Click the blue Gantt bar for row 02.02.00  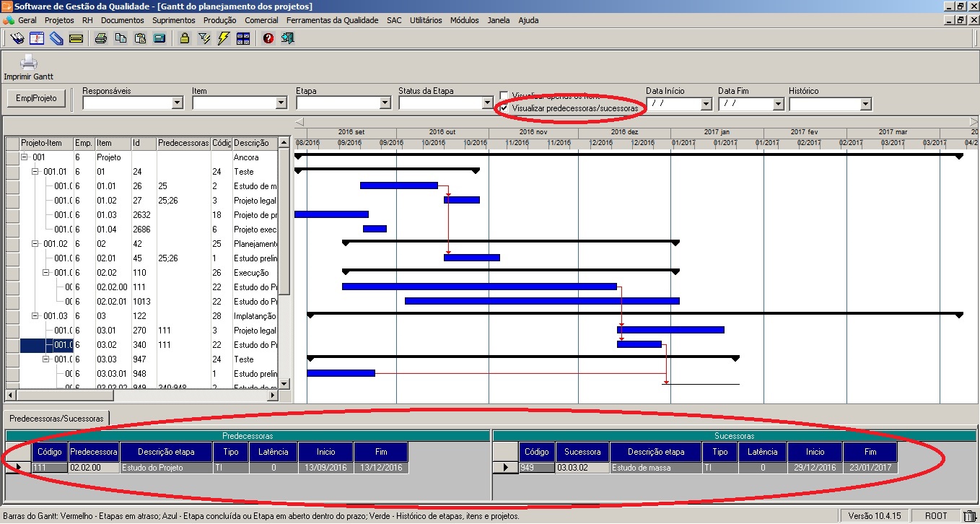pos(479,287)
